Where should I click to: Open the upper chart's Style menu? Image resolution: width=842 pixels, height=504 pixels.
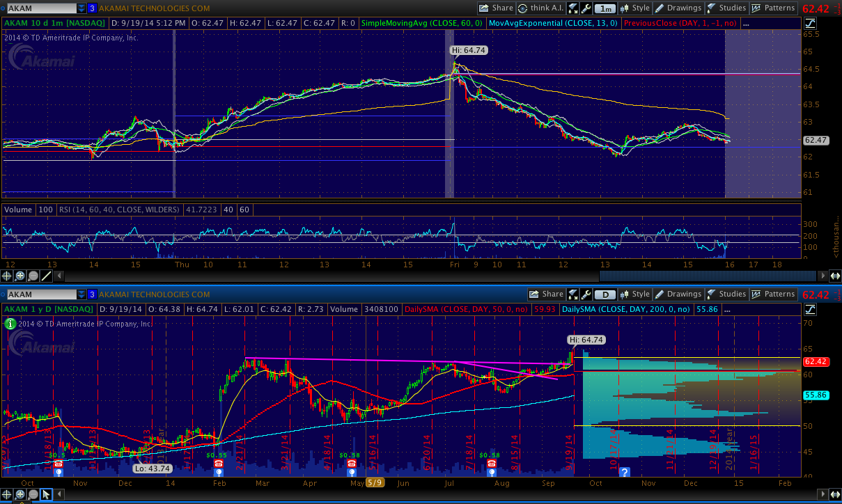coord(634,8)
